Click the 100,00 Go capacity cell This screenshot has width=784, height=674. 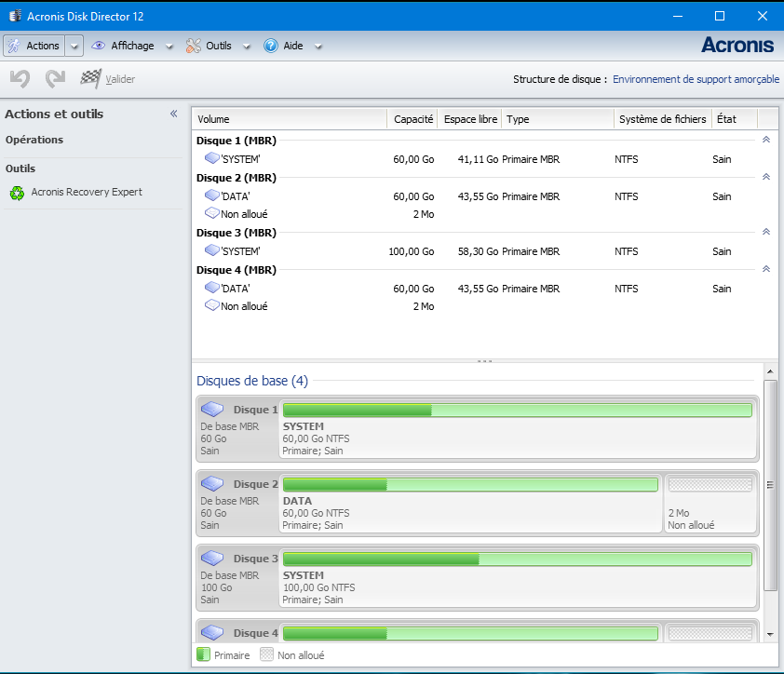(412, 251)
